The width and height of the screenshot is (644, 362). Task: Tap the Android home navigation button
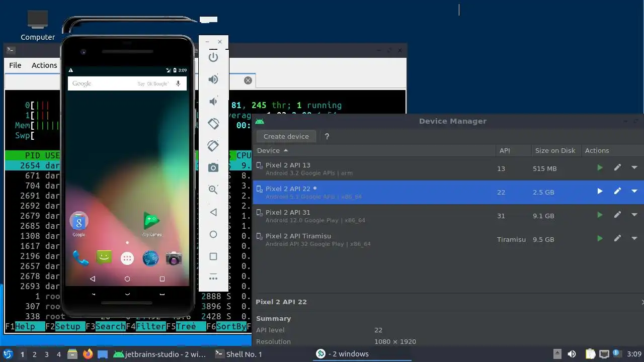click(x=127, y=279)
